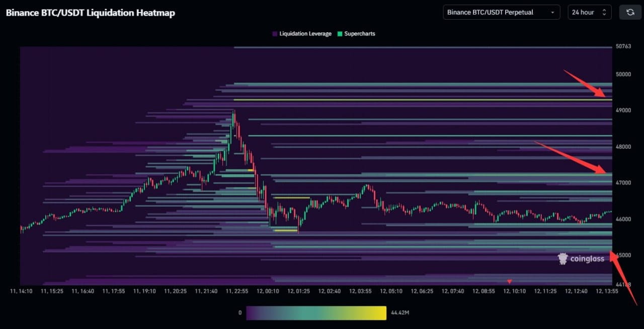
Task: Click the coinglass bull logo watermark
Action: (x=562, y=258)
